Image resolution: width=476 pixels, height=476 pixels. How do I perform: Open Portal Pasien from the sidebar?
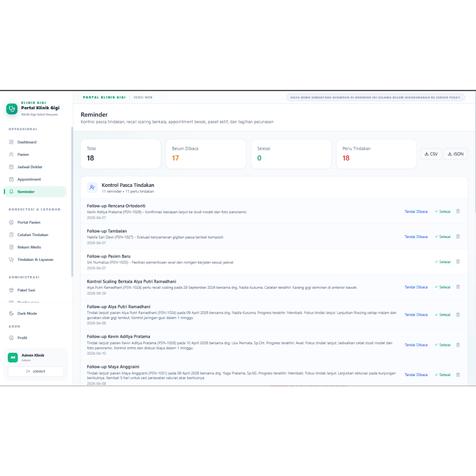pos(35,222)
